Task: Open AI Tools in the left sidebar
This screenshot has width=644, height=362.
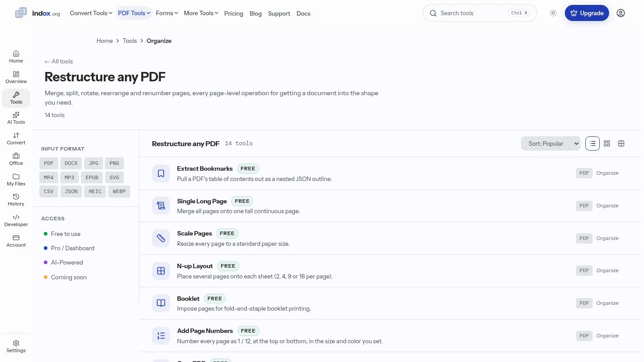Action: click(16, 118)
